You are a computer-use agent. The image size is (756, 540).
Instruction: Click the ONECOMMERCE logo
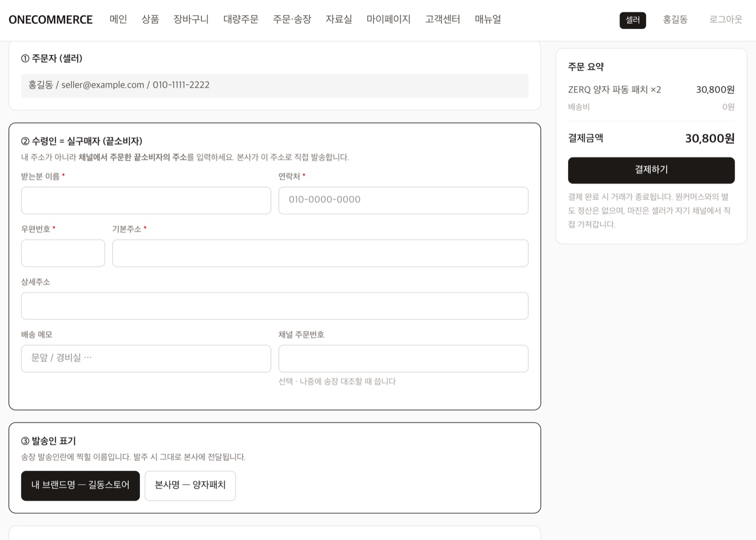click(x=51, y=19)
